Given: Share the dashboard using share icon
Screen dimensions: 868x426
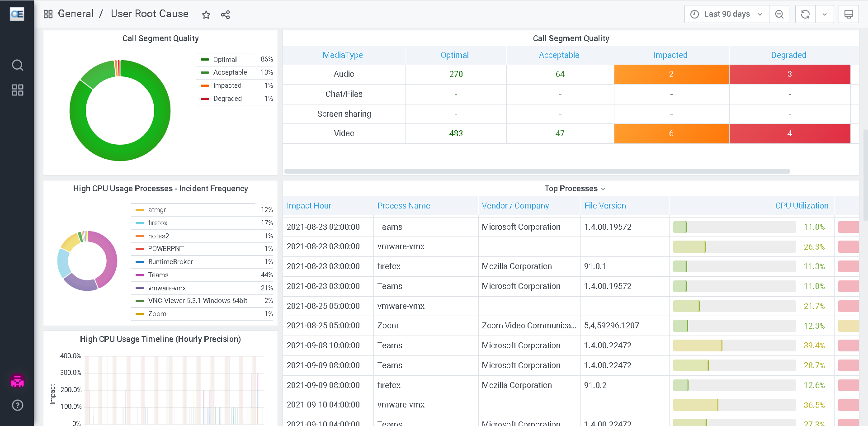Looking at the screenshot, I should (x=225, y=14).
